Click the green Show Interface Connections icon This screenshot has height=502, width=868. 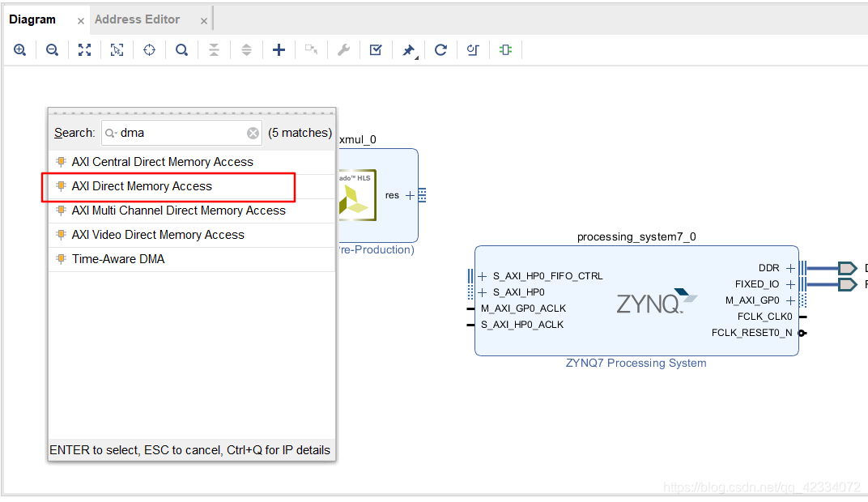(505, 50)
